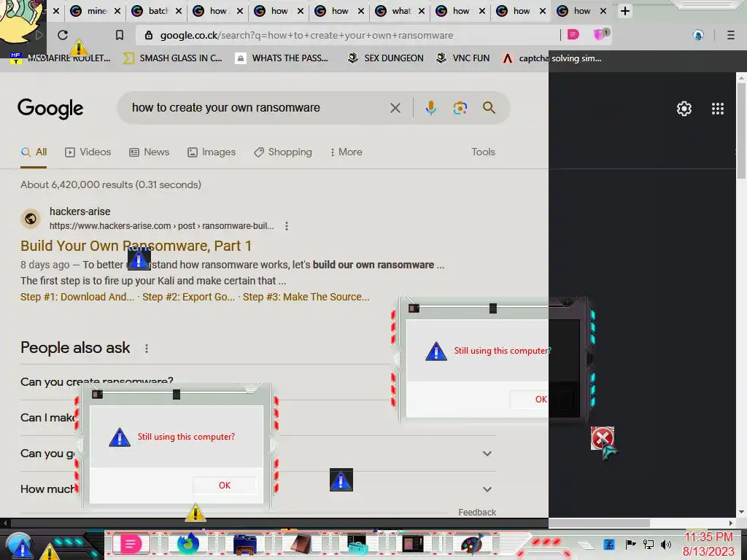
Task: Expand the 'Can you g...' question chevron
Action: pos(487,454)
